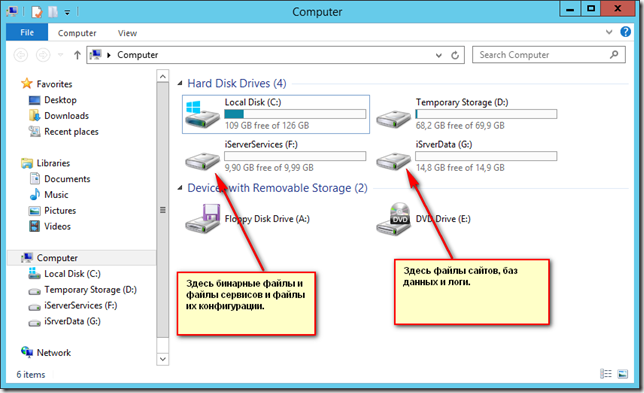Click navigation pane scroll down arrow
Image resolution: width=644 pixels, height=393 pixels.
[x=163, y=359]
